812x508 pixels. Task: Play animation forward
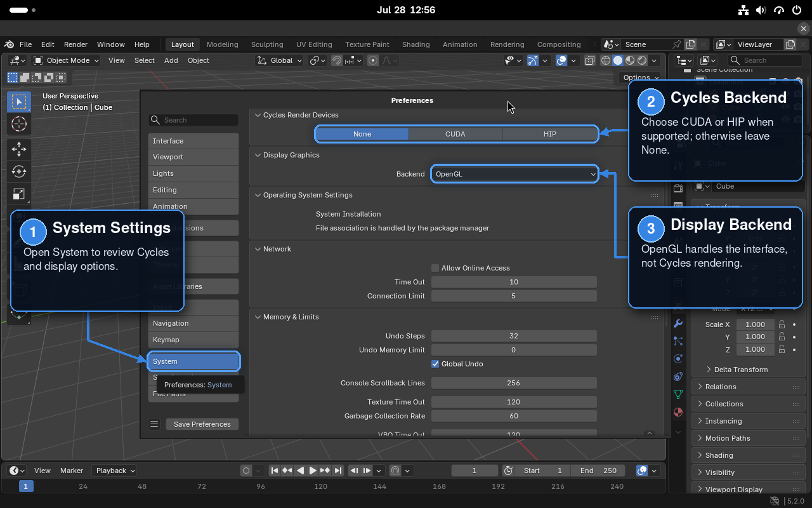tap(313, 471)
